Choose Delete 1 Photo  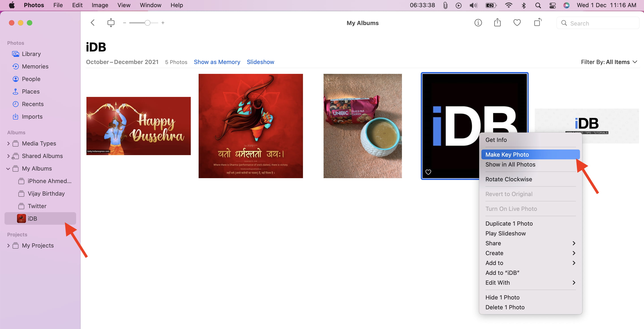[530, 307]
